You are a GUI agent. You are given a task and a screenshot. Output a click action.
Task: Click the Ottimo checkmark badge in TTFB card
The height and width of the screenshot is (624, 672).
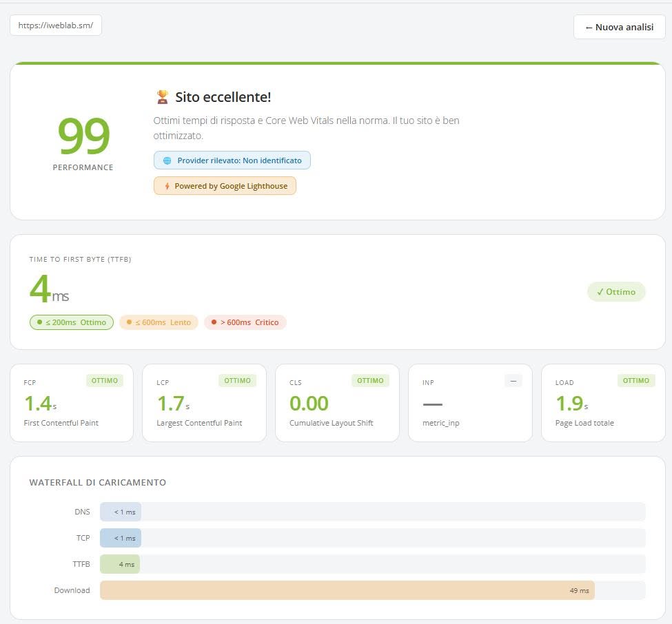[616, 291]
